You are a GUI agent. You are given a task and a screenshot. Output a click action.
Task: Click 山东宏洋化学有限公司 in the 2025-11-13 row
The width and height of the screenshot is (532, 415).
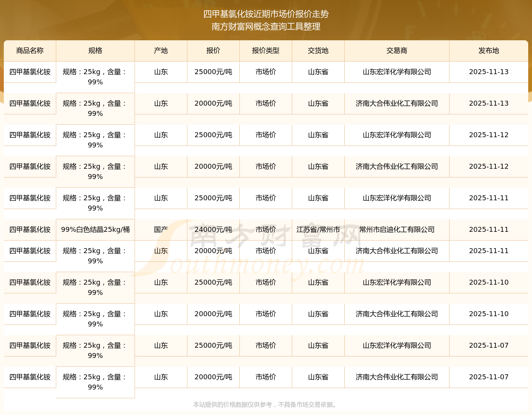[x=397, y=72]
